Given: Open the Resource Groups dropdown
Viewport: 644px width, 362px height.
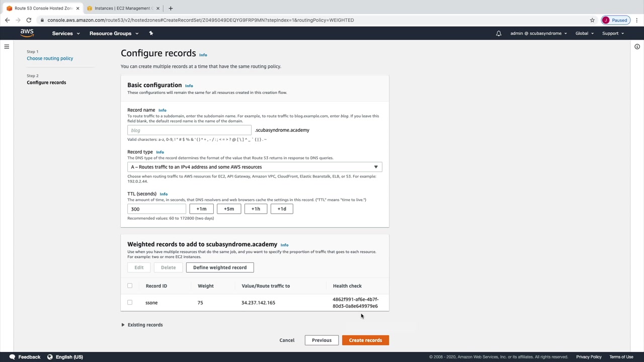Looking at the screenshot, I should click(x=114, y=33).
